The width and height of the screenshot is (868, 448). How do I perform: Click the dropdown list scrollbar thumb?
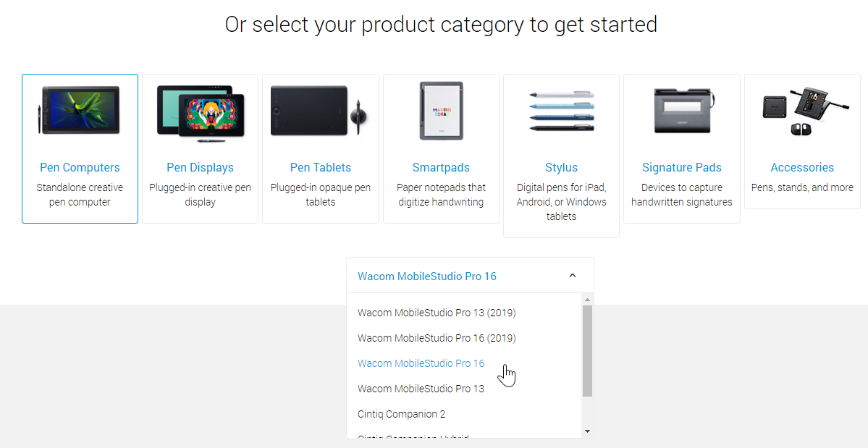click(x=587, y=350)
